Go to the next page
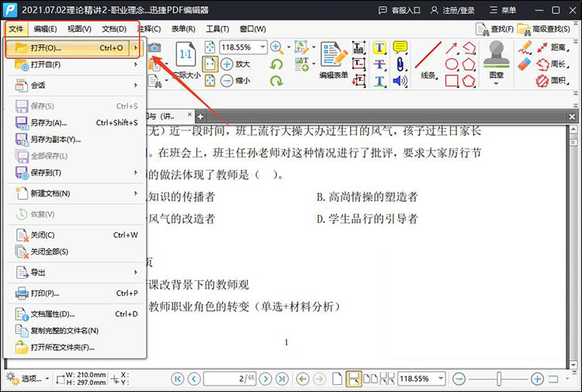The height and width of the screenshot is (392, 582). point(265,379)
